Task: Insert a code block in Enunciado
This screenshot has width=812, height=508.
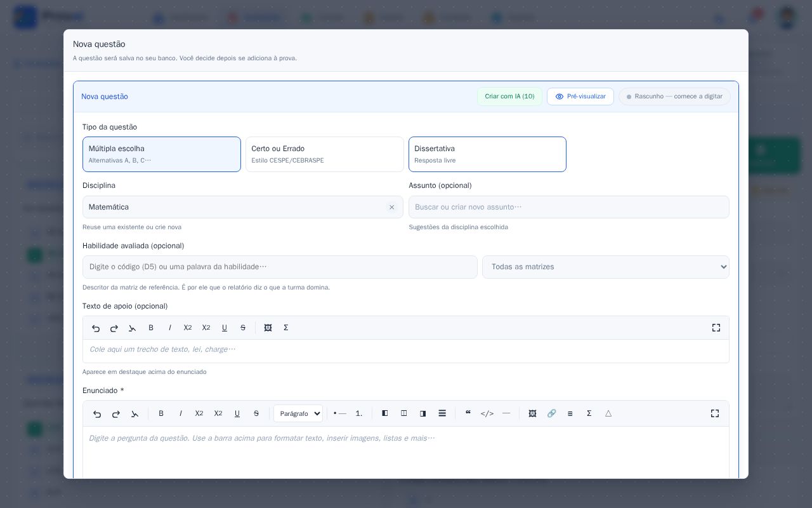Action: [x=487, y=413]
